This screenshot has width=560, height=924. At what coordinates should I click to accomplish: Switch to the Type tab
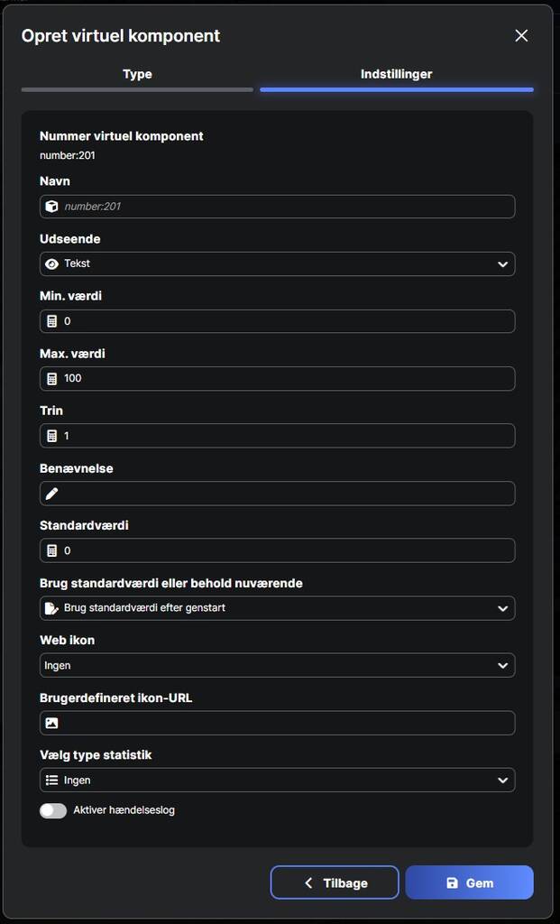137,75
